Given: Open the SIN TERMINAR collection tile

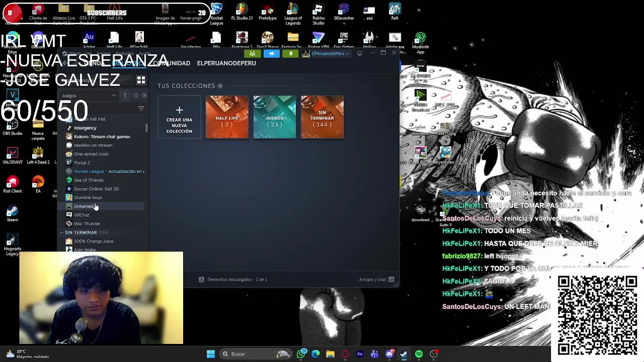Looking at the screenshot, I should coord(322,117).
